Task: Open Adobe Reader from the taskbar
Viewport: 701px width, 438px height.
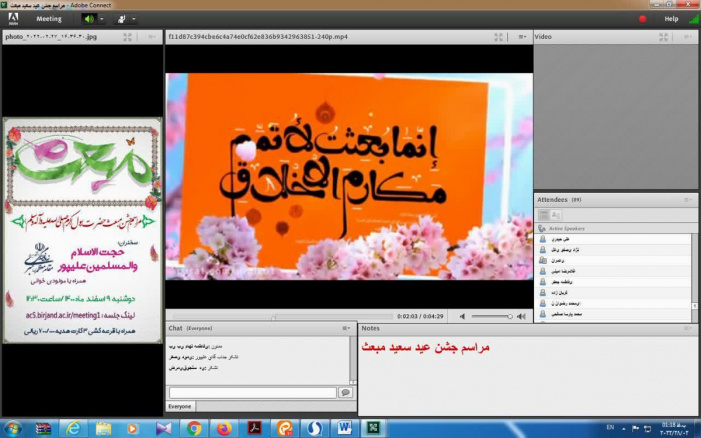Action: click(x=254, y=429)
